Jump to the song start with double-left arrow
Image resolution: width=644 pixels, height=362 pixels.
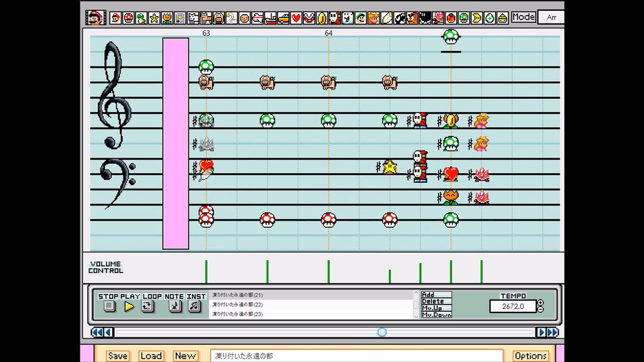pyautogui.click(x=97, y=332)
